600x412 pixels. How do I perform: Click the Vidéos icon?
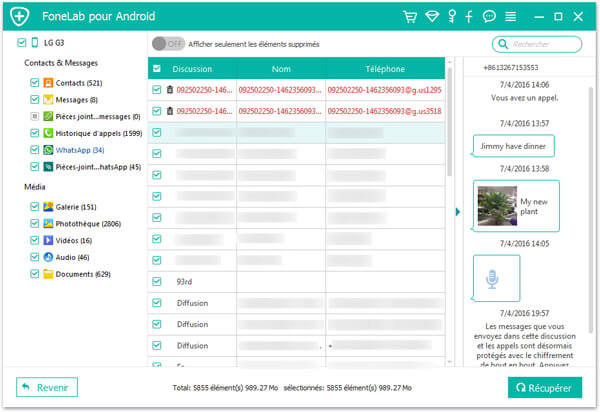pyautogui.click(x=48, y=240)
